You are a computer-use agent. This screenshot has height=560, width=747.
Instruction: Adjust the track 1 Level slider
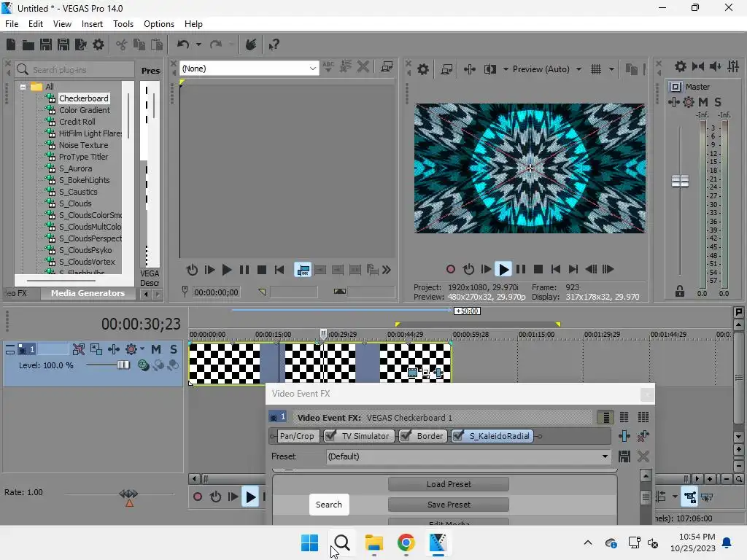[123, 365]
